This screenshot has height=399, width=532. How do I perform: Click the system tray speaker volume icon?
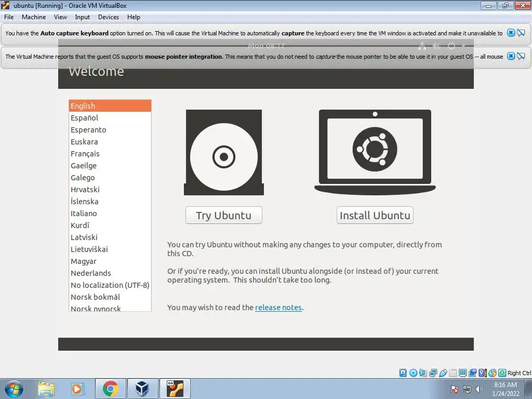pos(479,389)
